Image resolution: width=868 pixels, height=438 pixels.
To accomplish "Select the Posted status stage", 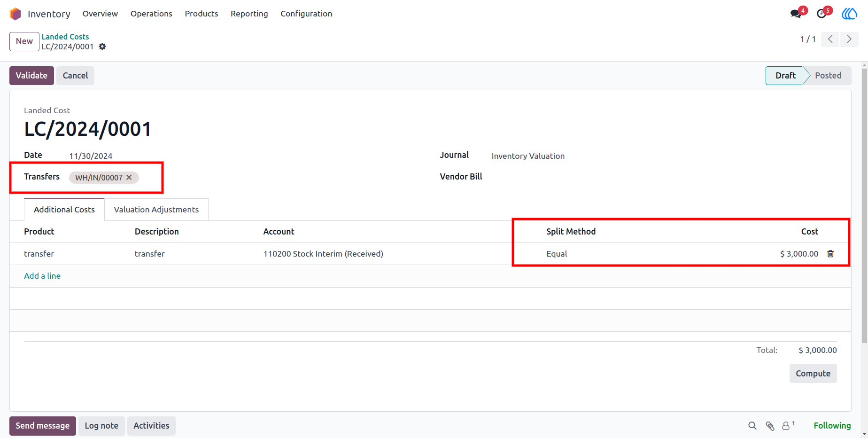I will pos(828,76).
